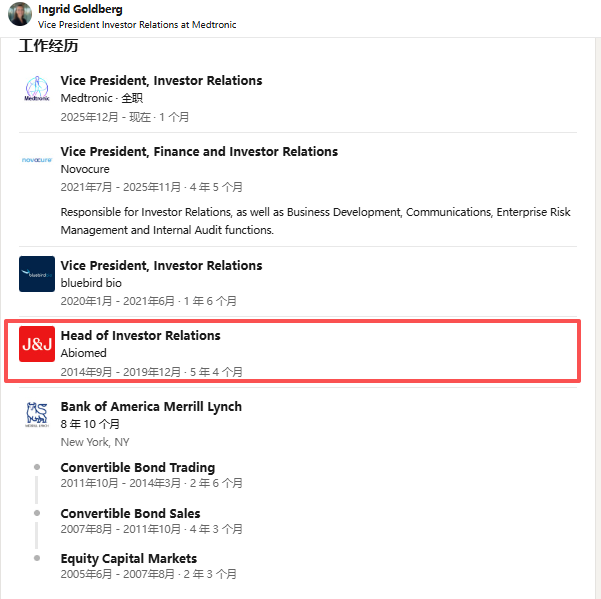Click the Novocure company logo
Viewport: 601px width, 599px height.
[36, 160]
